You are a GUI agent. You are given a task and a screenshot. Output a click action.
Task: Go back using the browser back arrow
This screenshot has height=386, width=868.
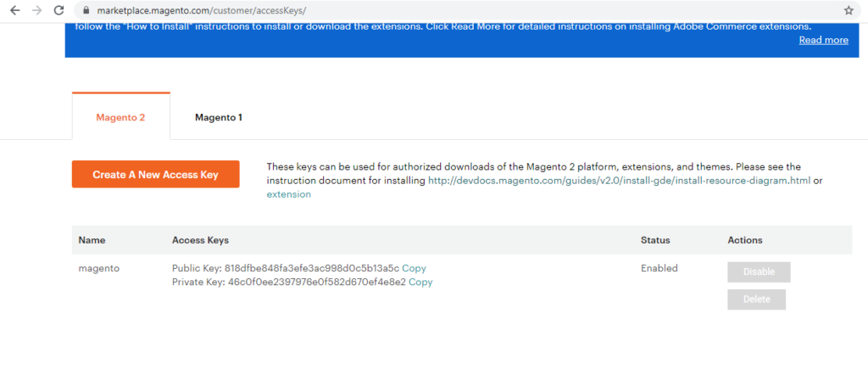pyautogui.click(x=15, y=10)
